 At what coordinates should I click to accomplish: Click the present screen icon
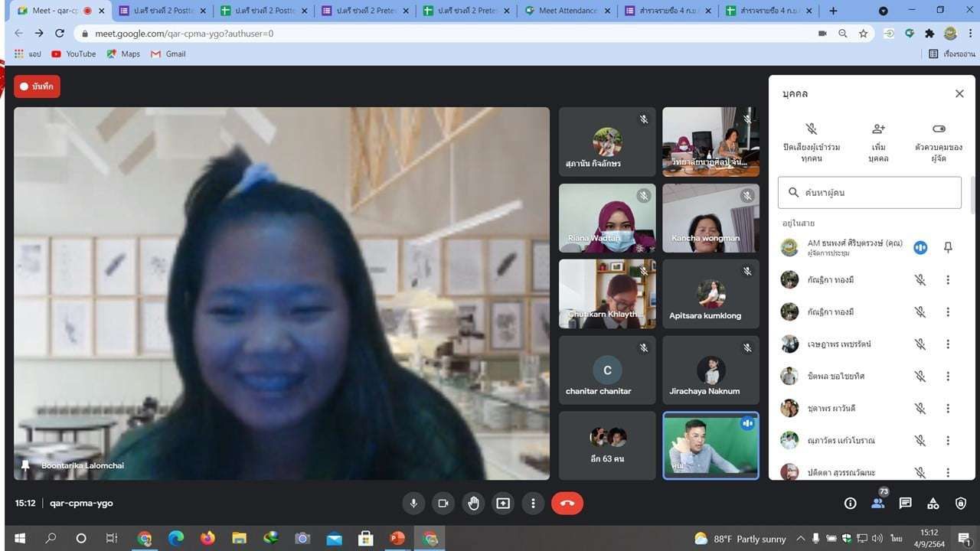(x=503, y=503)
